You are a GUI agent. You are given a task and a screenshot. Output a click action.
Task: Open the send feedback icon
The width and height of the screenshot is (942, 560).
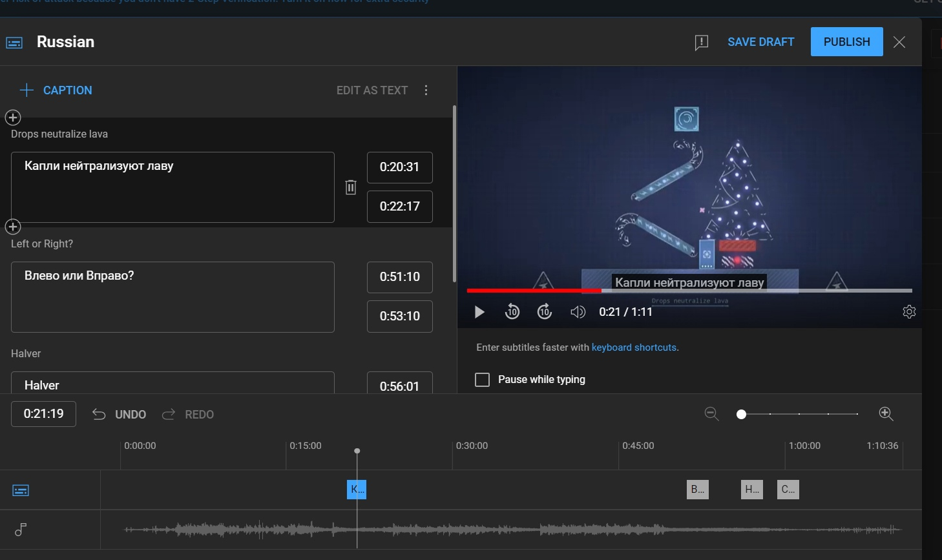701,43
